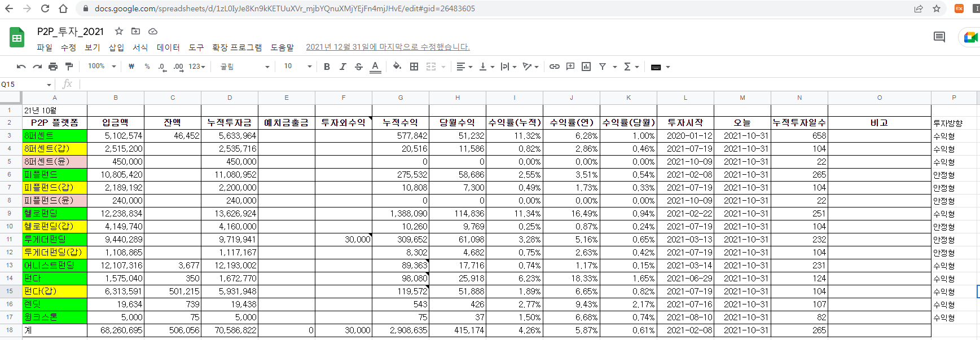Image resolution: width=980 pixels, height=340 pixels.
Task: View cloud document status
Action: point(153,32)
